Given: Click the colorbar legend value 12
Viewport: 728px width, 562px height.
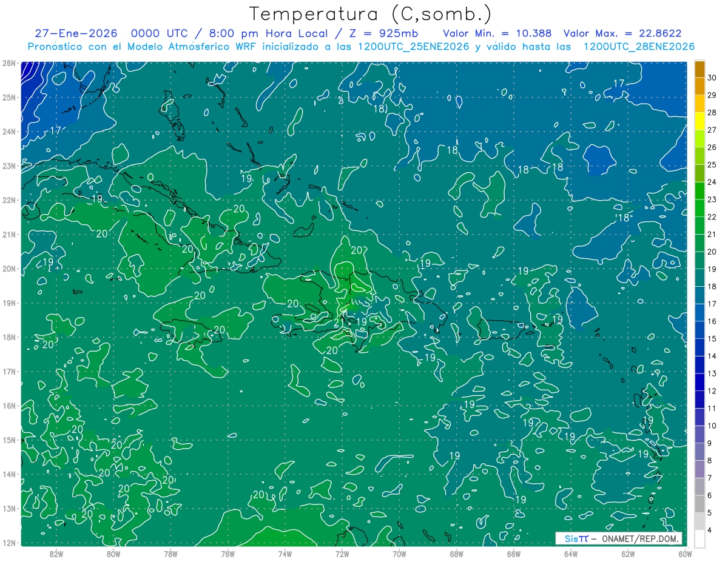Looking at the screenshot, I should tap(712, 391).
